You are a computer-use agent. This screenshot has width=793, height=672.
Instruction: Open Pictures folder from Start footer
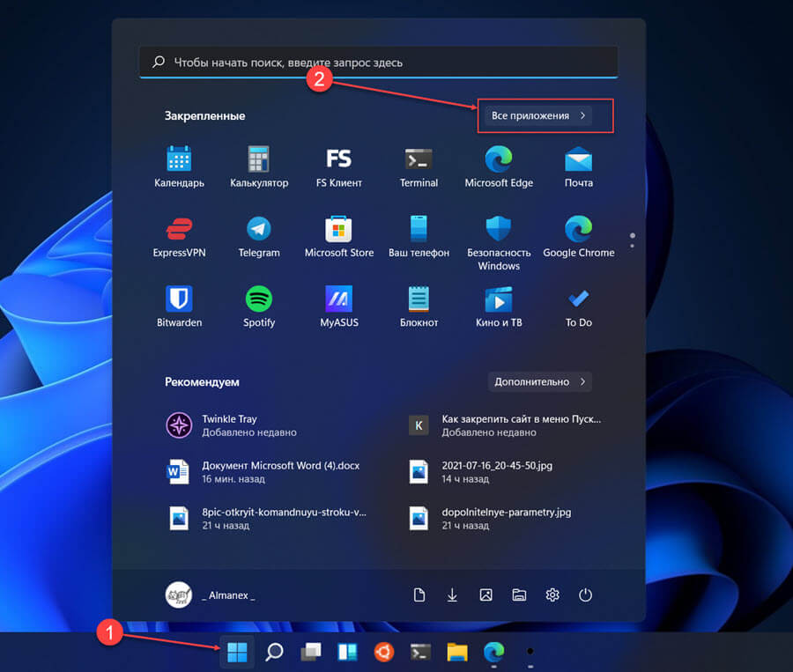coord(485,595)
